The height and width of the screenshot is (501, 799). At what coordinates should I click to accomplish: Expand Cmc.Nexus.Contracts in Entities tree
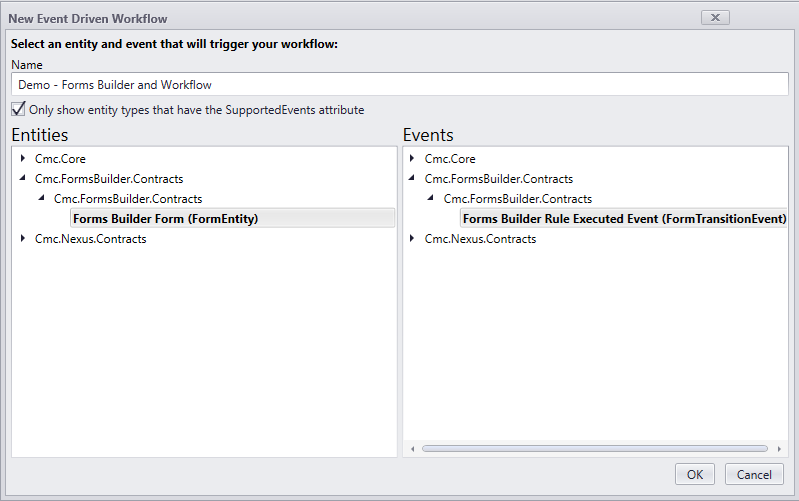23,239
